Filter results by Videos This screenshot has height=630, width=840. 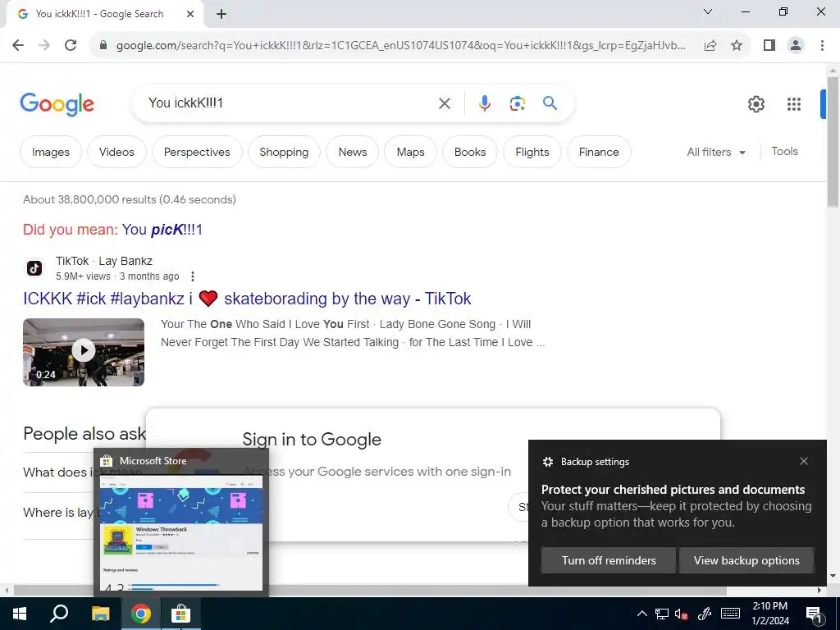point(116,152)
